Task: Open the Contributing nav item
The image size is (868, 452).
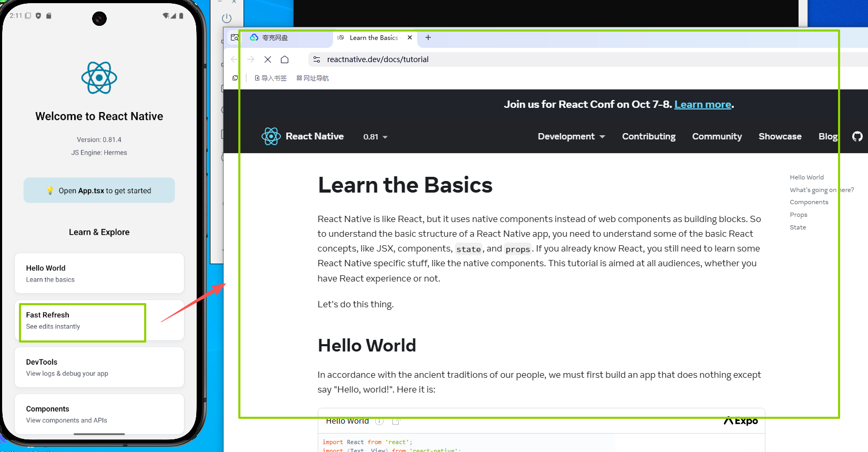Action: pyautogui.click(x=649, y=136)
